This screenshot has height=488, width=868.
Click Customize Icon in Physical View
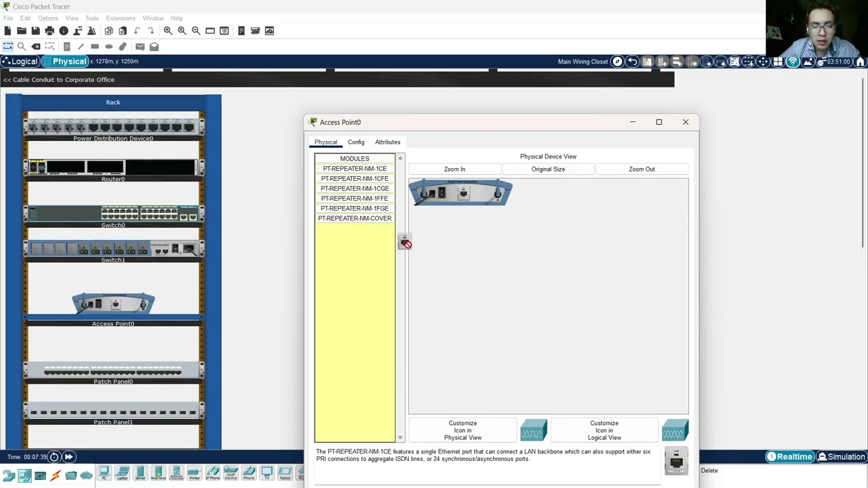click(462, 430)
